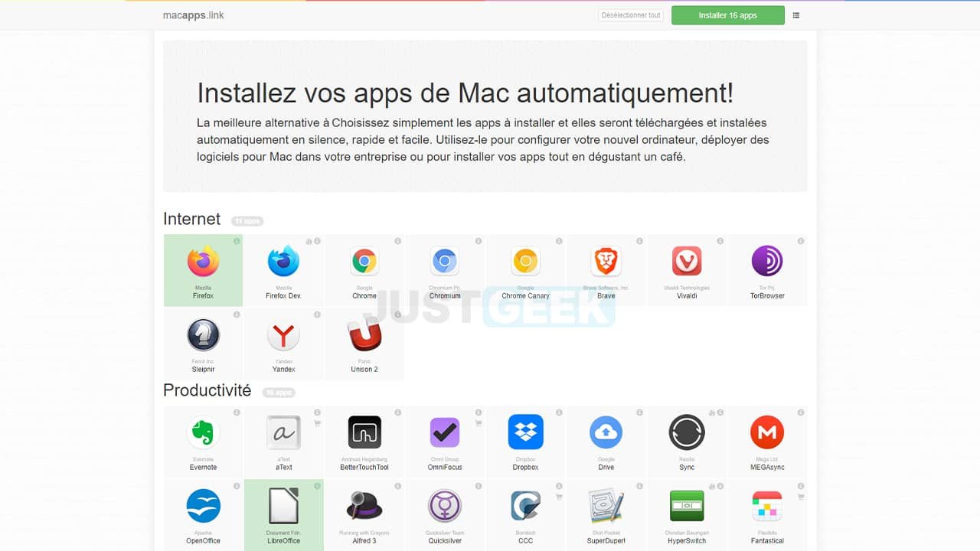The width and height of the screenshot is (980, 551).
Task: Open info icon on LibreOffice tile
Action: pyautogui.click(x=317, y=486)
